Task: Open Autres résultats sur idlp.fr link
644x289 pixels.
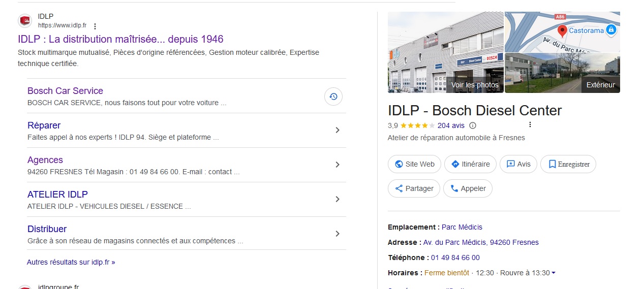Action: [x=71, y=262]
